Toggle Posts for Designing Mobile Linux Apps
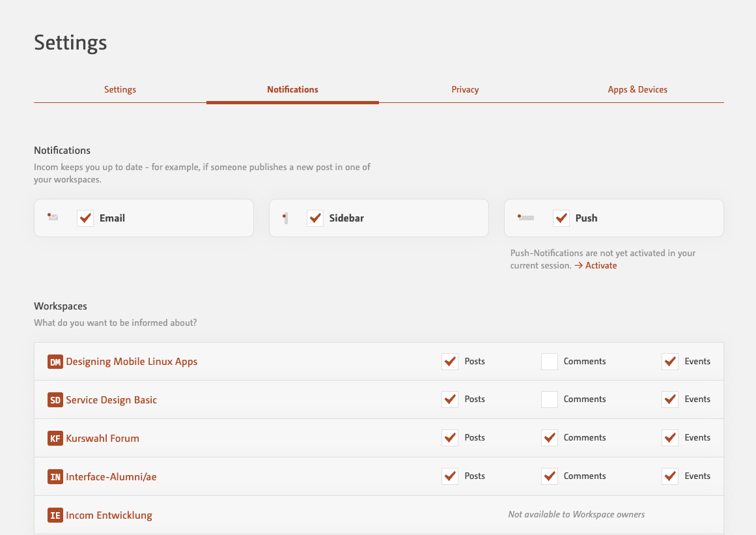 (450, 361)
